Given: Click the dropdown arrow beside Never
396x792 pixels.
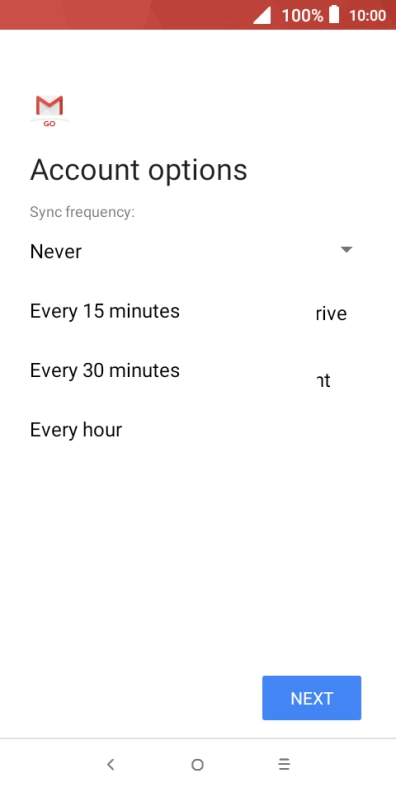Looking at the screenshot, I should (346, 250).
